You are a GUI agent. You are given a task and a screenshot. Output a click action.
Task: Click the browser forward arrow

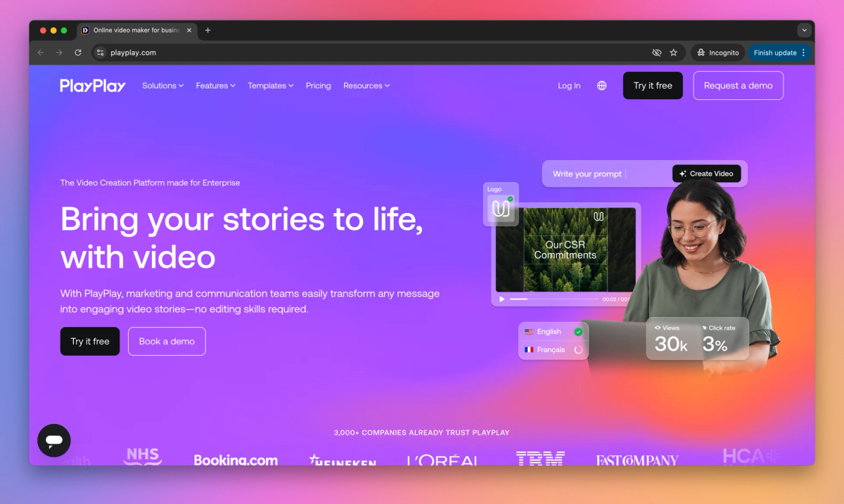tap(59, 53)
